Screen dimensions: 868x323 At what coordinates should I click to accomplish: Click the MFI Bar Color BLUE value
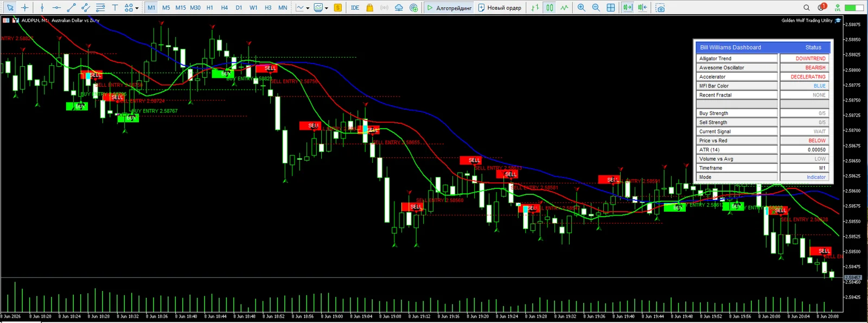coord(820,86)
